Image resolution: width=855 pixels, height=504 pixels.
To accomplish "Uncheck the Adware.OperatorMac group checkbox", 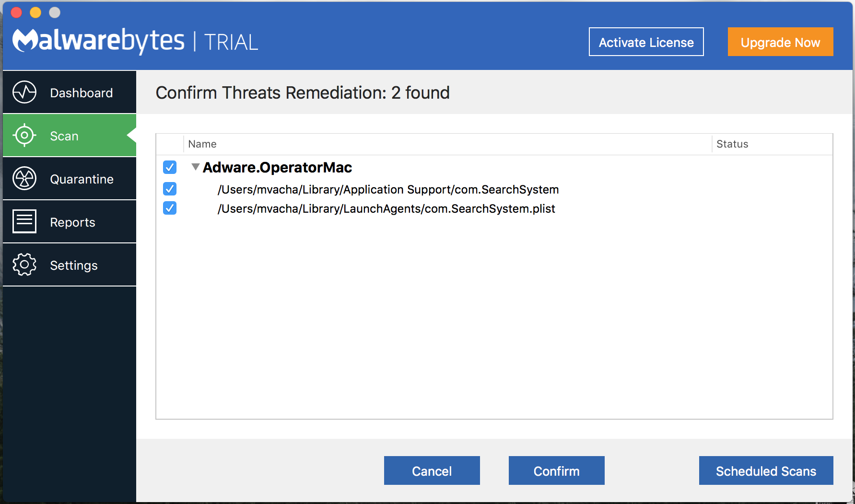I will click(170, 167).
